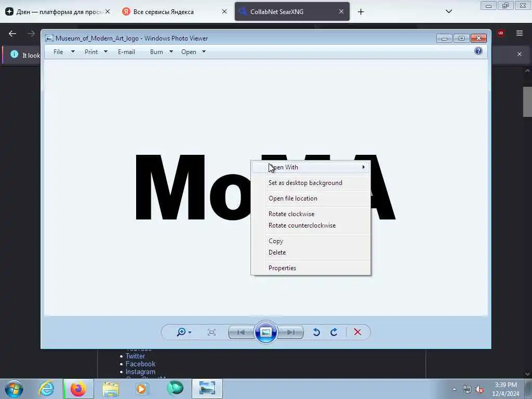
Task: Switch to Firefox on the taskbar
Action: [x=78, y=389]
